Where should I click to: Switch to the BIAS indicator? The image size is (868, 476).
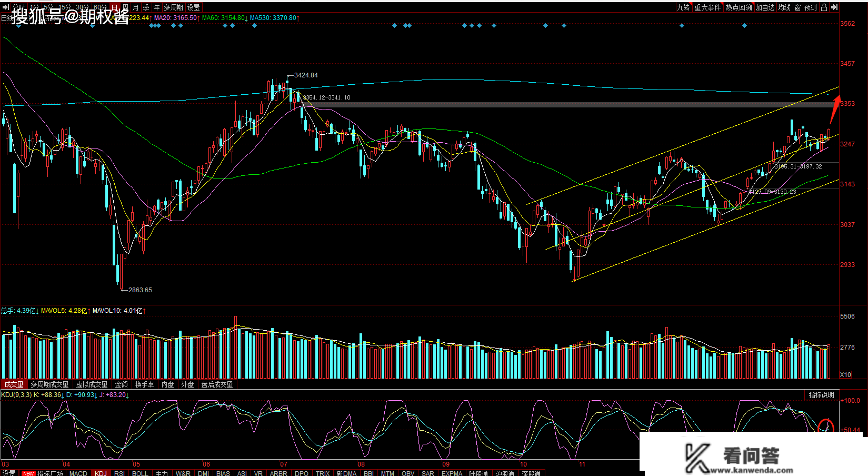tap(223, 473)
